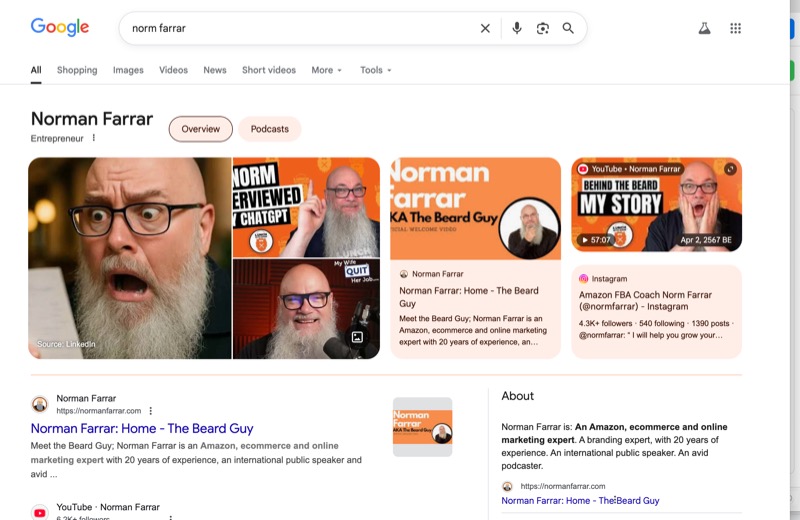Viewport: 800px width, 520px height.
Task: Click YouTube · Norman Farrar result source
Action: [108, 507]
